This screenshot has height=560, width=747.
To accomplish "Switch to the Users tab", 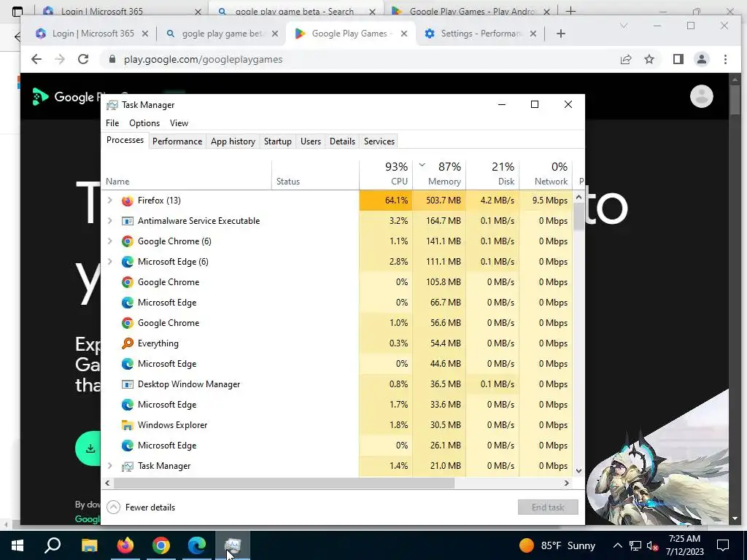I will (x=311, y=141).
